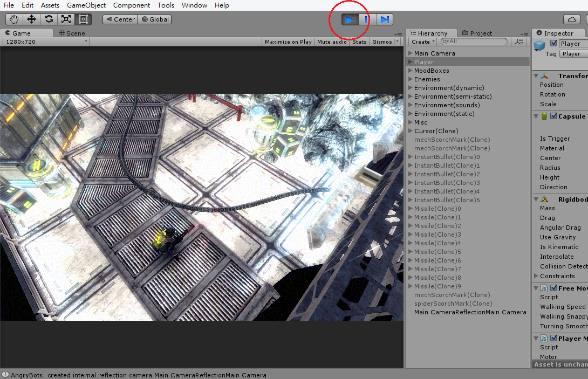This screenshot has height=379, width=588.
Task: Open the File menu
Action: point(9,5)
